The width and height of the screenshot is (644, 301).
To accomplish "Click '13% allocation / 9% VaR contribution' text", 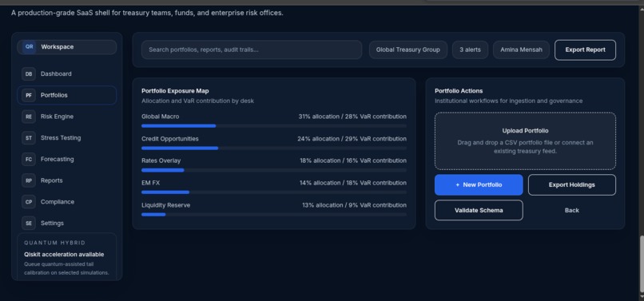I will (355, 205).
